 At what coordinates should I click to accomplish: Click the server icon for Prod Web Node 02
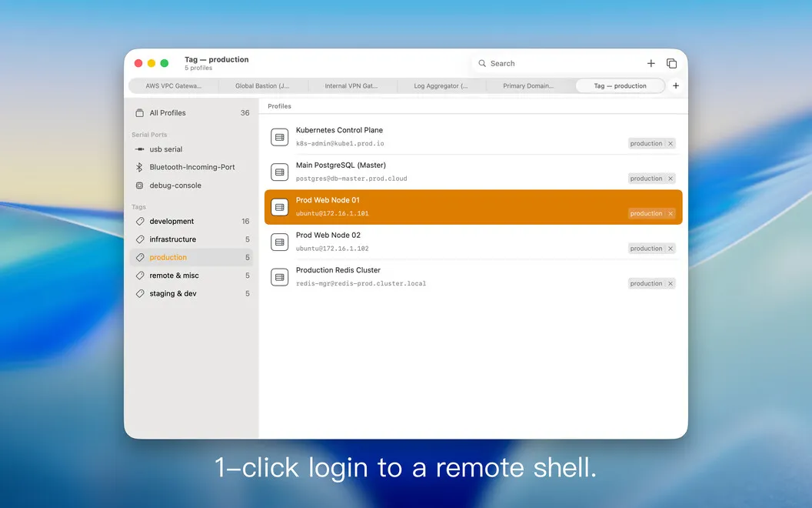pyautogui.click(x=280, y=242)
